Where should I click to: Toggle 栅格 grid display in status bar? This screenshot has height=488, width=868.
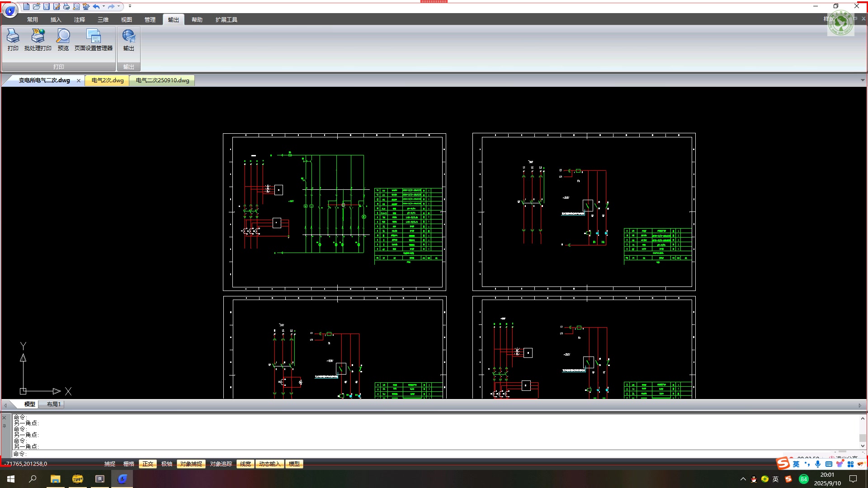(129, 464)
